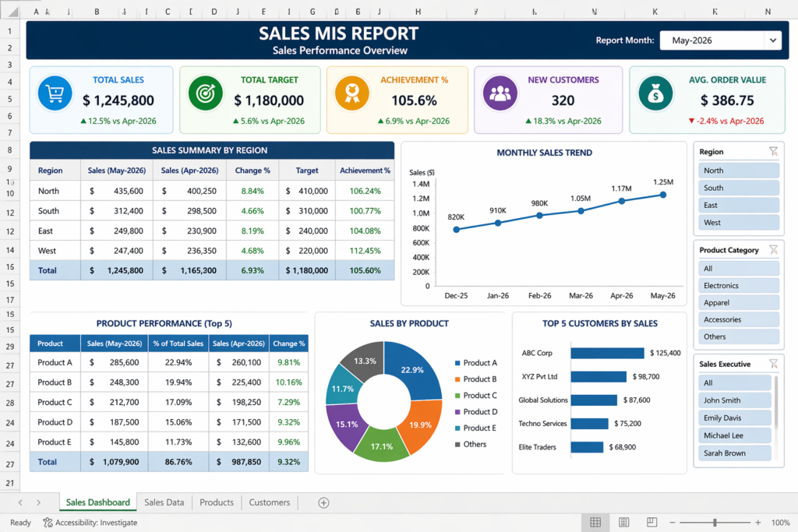Click the green target icon for Total Target
Viewport: 798px width, 532px height.
coord(206,93)
